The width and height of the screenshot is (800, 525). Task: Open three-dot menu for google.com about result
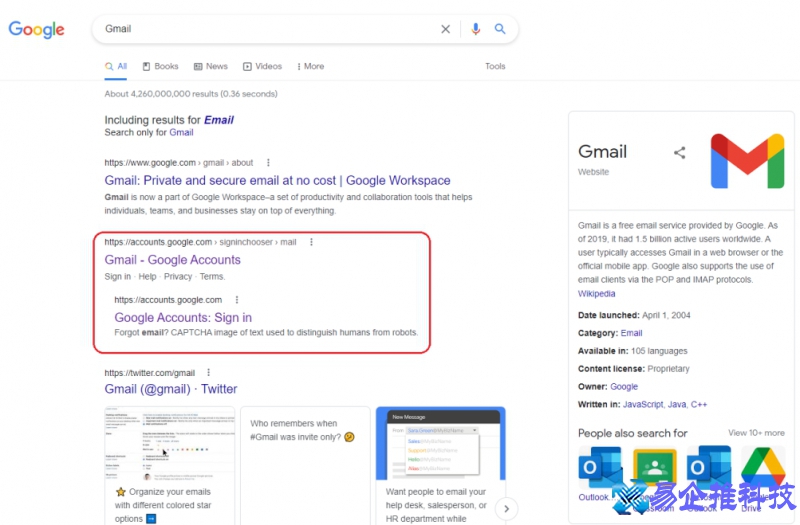pos(268,163)
